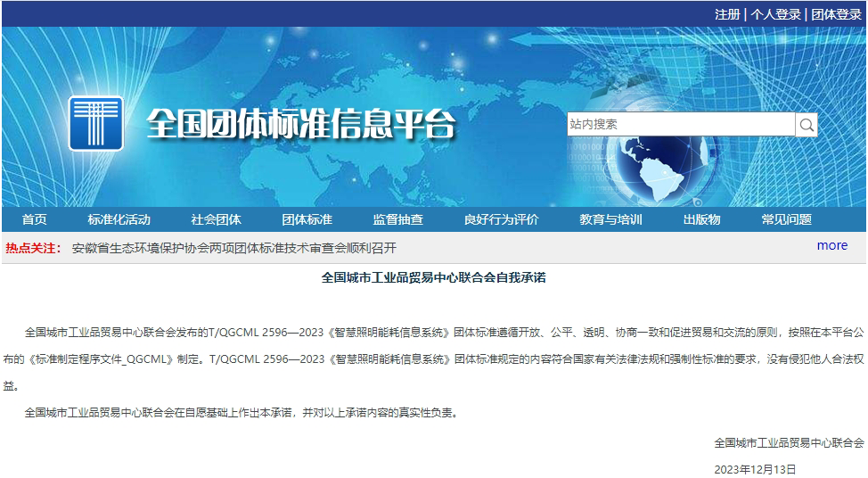Open the 标准化活动 menu item
This screenshot has width=868, height=478.
[x=119, y=219]
